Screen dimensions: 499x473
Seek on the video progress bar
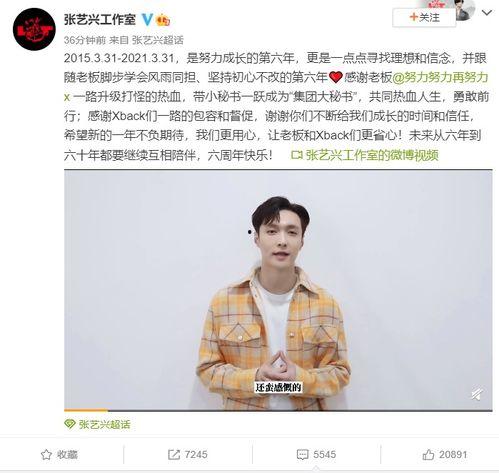278,410
